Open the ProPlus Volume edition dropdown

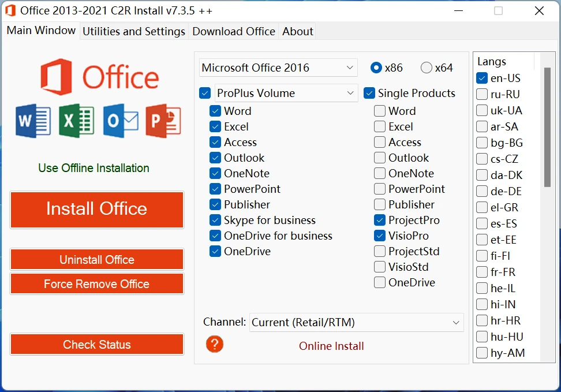pos(286,93)
